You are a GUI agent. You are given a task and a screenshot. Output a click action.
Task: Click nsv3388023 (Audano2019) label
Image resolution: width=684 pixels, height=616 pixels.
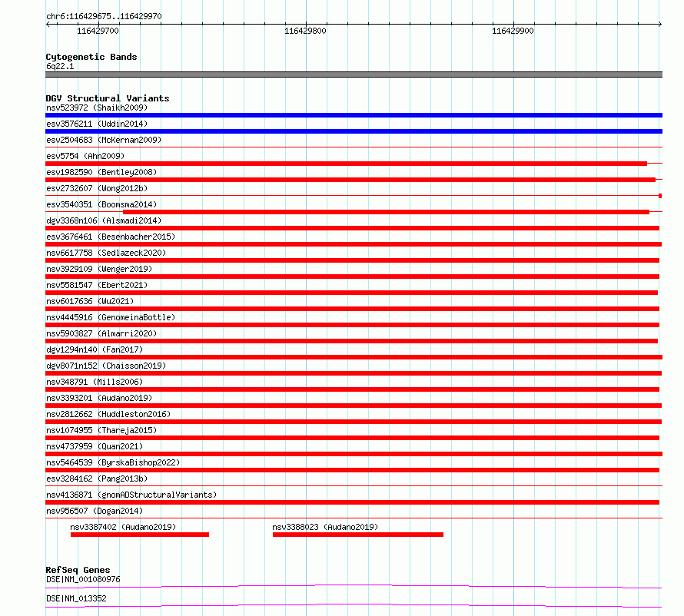click(325, 527)
